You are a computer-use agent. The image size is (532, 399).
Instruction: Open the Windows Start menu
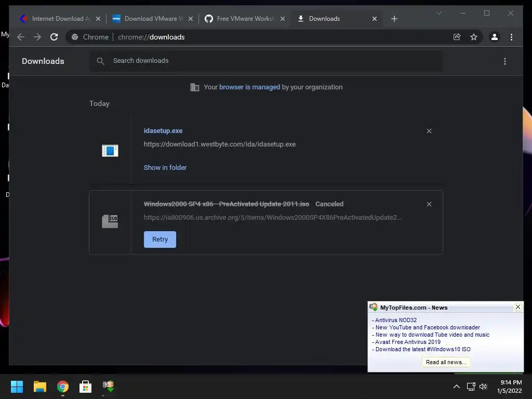17,387
